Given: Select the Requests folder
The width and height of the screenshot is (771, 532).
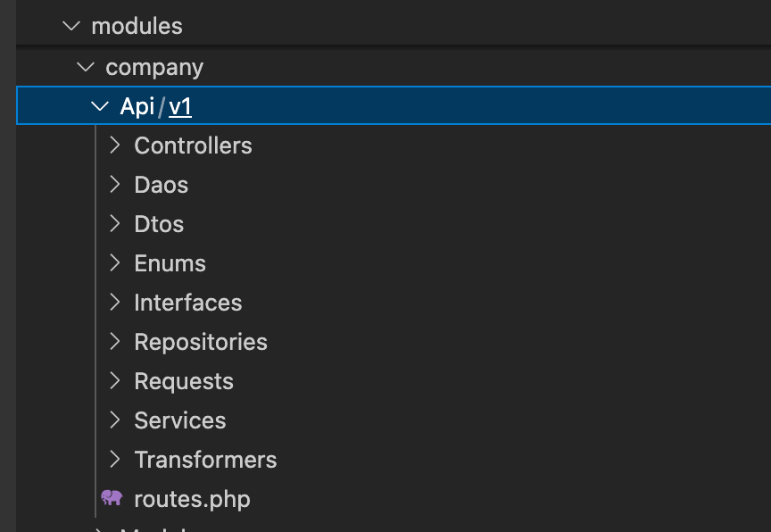Looking at the screenshot, I should click(184, 381).
